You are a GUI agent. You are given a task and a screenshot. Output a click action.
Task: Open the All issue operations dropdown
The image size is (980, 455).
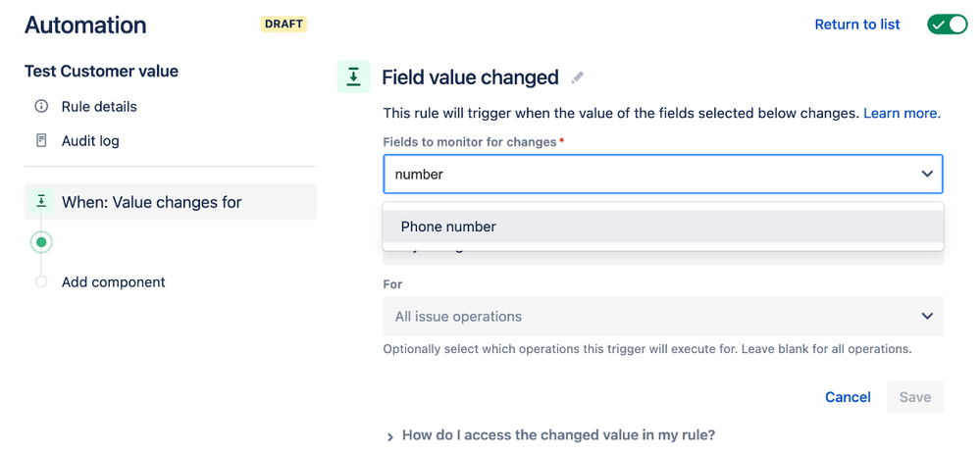[663, 317]
